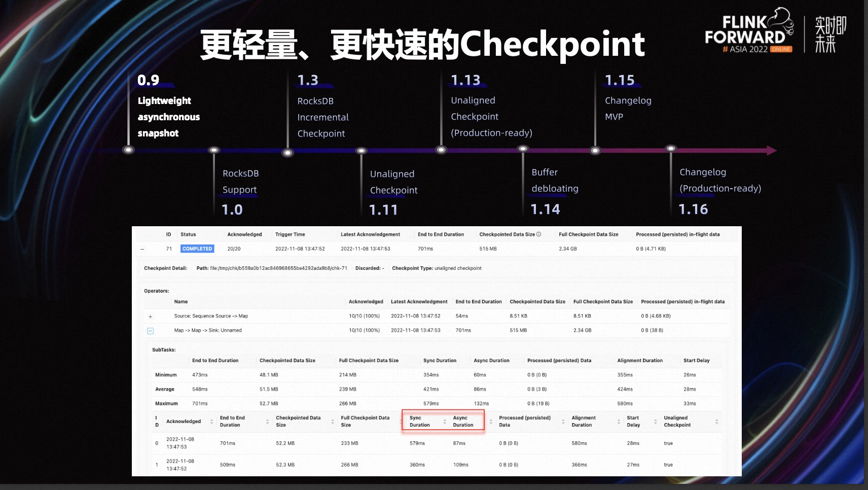Click the 1.14 Buffer debloating timeline dot
The width and height of the screenshot is (868, 490).
[x=523, y=149]
